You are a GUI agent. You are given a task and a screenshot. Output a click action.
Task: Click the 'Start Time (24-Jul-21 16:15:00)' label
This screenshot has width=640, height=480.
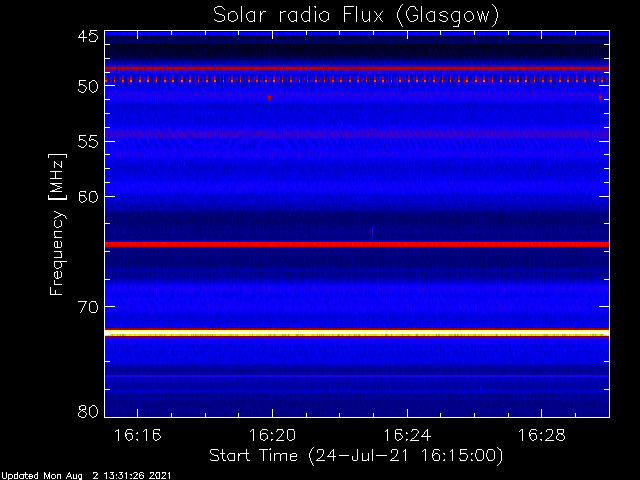tap(356, 456)
